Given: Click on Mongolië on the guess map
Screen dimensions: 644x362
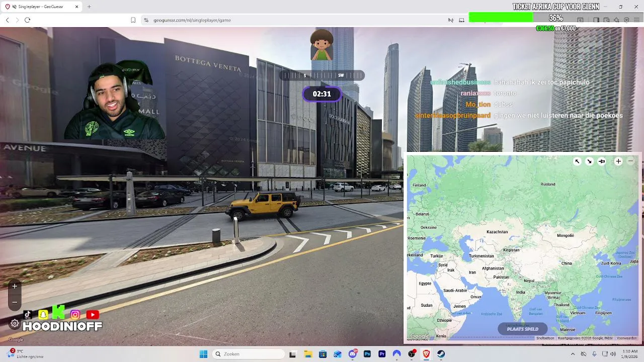Looking at the screenshot, I should (x=566, y=235).
